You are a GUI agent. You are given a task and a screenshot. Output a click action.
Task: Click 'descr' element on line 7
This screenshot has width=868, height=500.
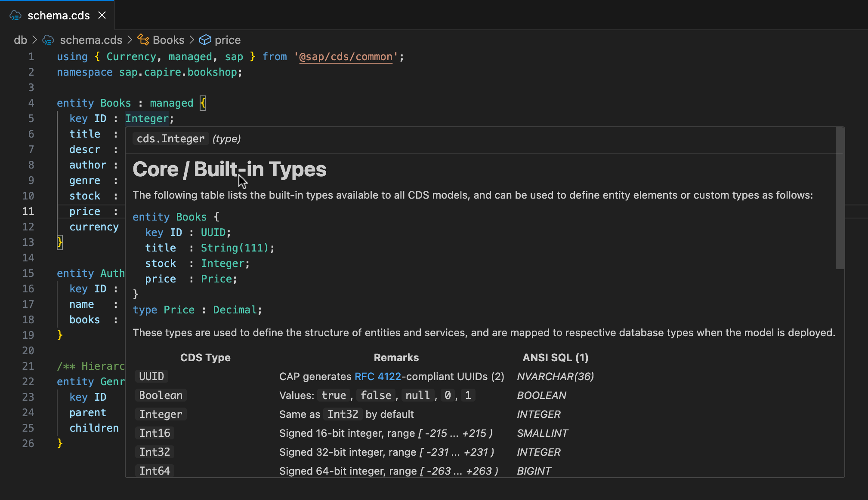tap(85, 150)
